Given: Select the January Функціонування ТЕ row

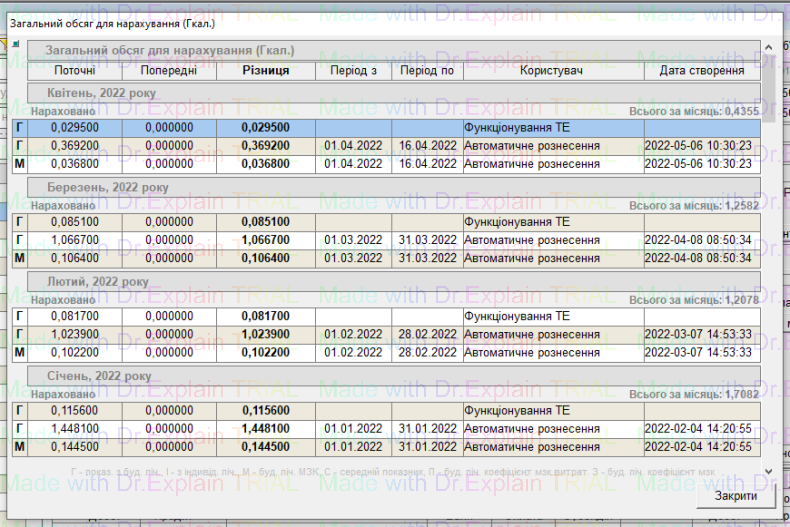Looking at the screenshot, I should (552, 411).
